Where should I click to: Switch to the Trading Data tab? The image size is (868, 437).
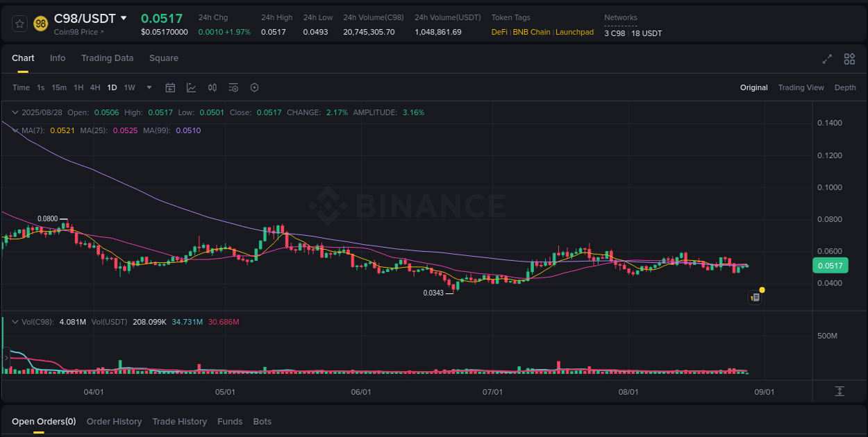click(x=107, y=58)
